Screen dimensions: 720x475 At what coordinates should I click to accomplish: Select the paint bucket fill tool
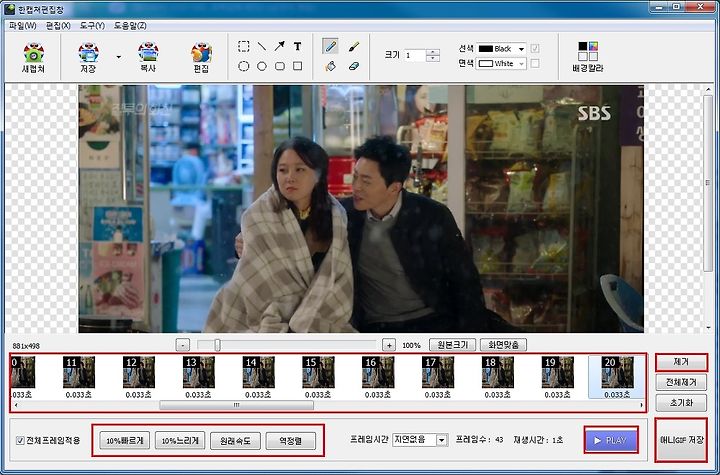point(330,66)
